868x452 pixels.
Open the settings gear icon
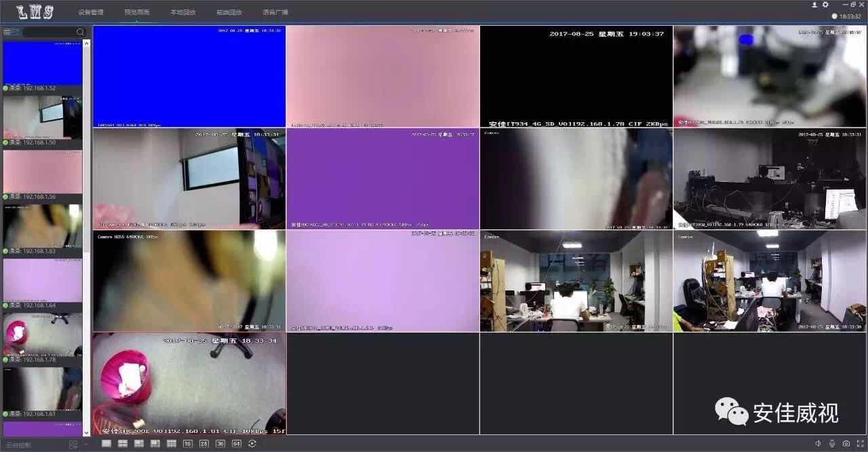pos(825,5)
